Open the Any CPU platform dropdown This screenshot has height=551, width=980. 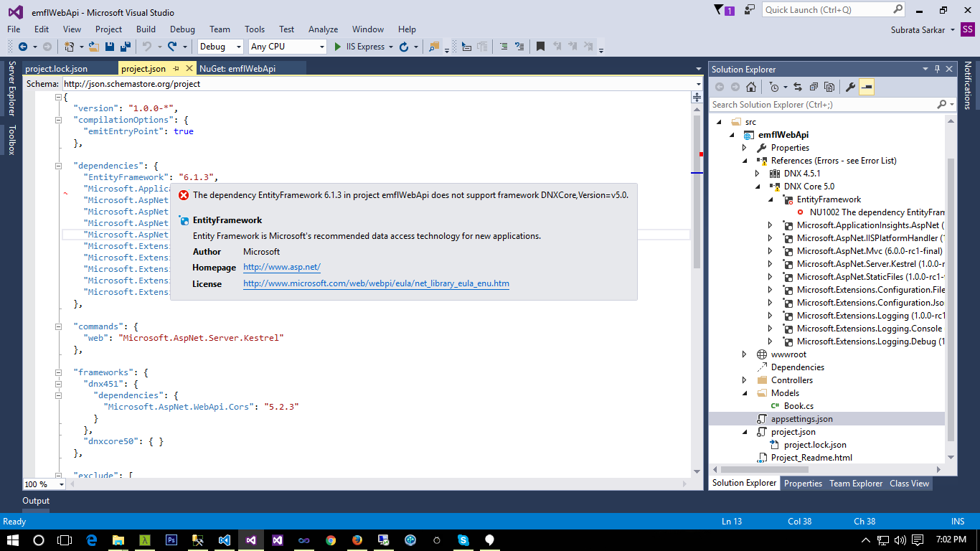click(x=321, y=47)
